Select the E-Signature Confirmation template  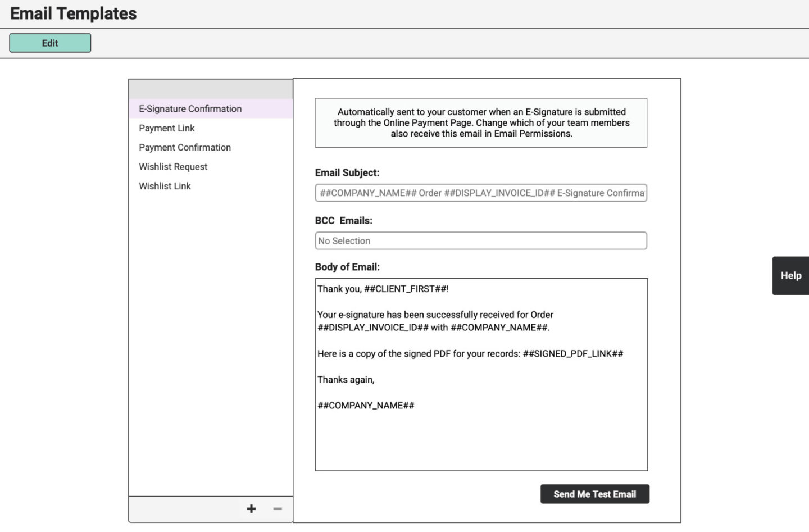(x=190, y=108)
